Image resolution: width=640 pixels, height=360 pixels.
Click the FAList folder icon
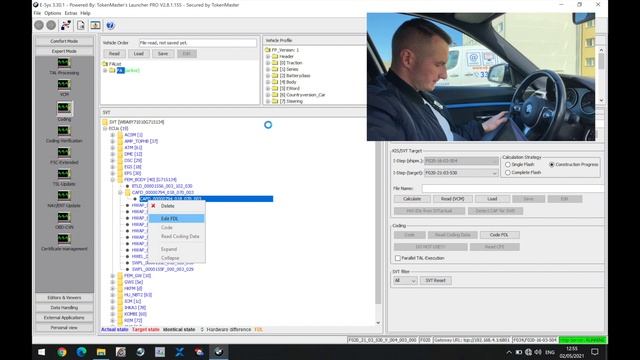[x=105, y=64]
